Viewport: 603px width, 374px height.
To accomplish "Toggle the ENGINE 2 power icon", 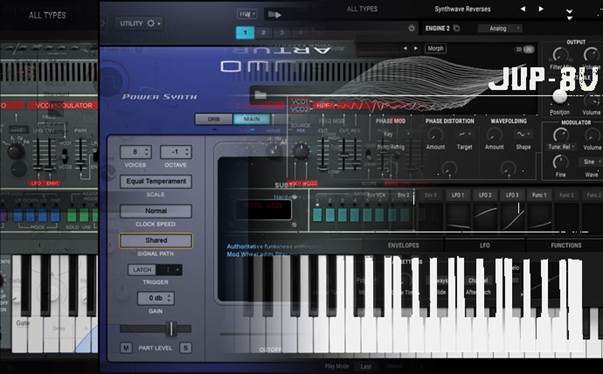I will 456,28.
